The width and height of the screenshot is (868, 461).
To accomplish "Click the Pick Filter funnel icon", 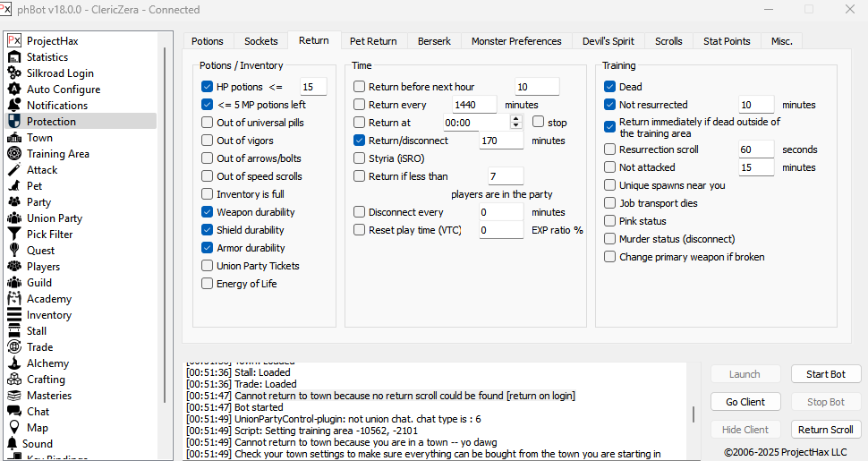I will point(13,235).
